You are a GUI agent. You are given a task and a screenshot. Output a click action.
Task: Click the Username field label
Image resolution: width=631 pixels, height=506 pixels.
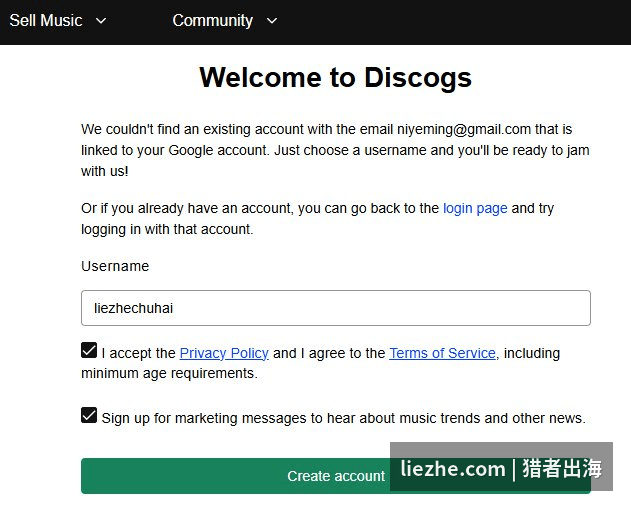[115, 266]
